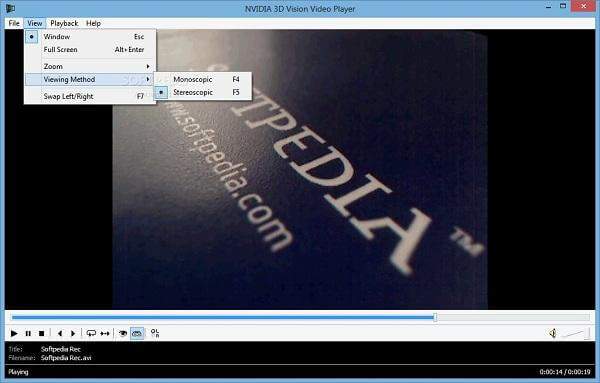Click the application icon in the title bar
Viewport: 600px width, 383px height.
[x=10, y=8]
